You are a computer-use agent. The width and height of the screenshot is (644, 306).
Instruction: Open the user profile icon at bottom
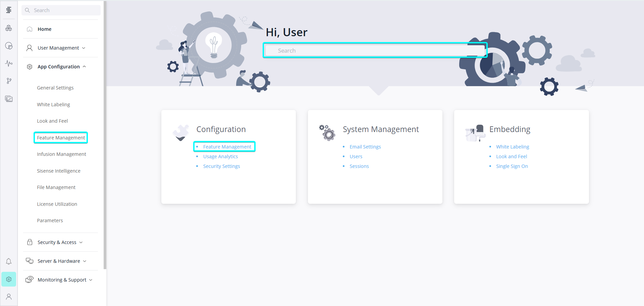[9, 297]
